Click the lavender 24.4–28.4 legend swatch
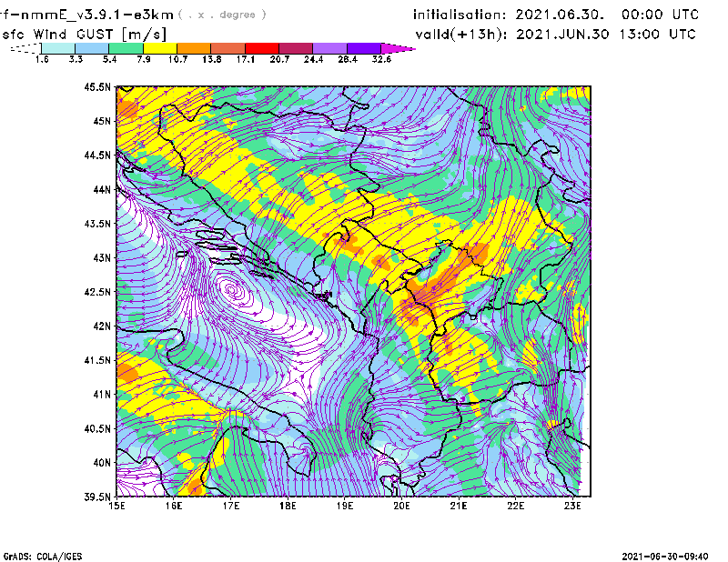The height and width of the screenshot is (562, 728). pyautogui.click(x=329, y=48)
